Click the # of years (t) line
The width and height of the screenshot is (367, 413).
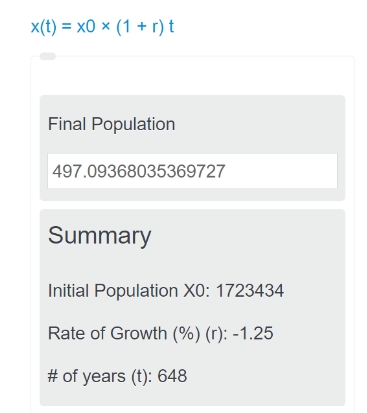[117, 376]
